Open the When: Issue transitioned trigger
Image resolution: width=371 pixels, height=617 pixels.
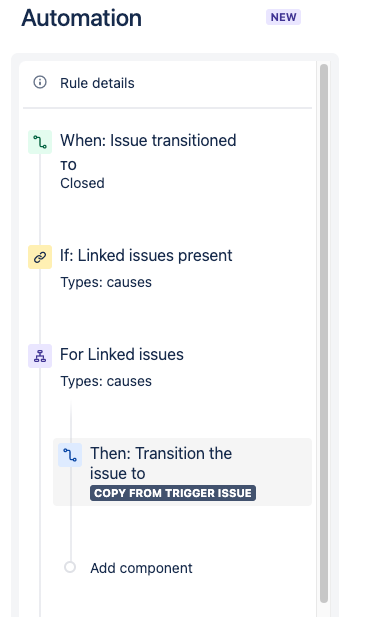(x=148, y=140)
